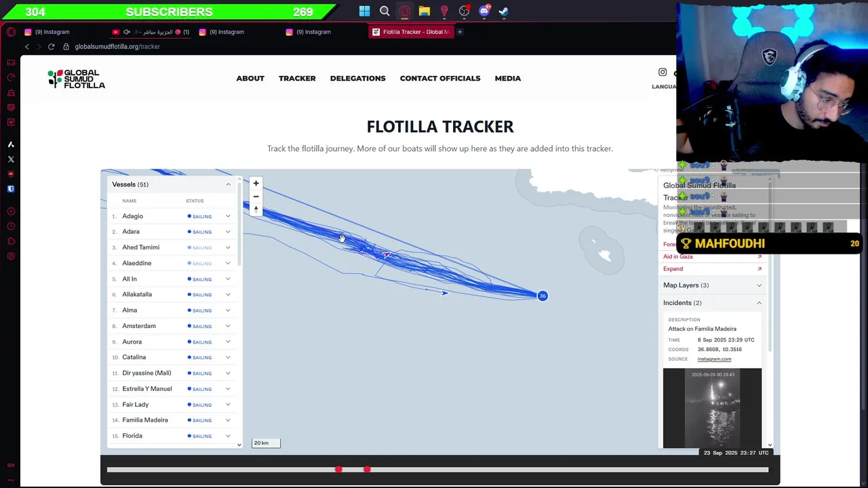This screenshot has width=868, height=488.
Task: Click the Expand link in the info panel
Action: point(673,269)
